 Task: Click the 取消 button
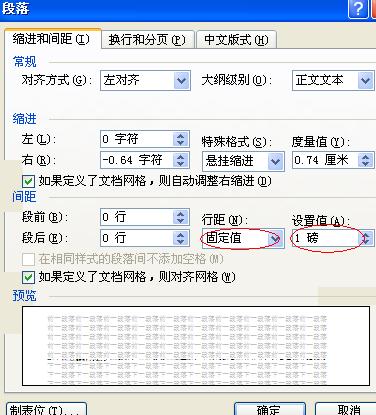pos(346,409)
